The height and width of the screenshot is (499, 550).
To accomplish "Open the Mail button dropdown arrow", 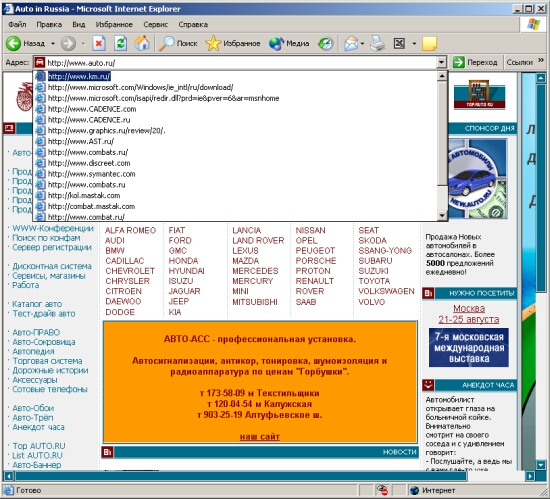I will point(362,44).
